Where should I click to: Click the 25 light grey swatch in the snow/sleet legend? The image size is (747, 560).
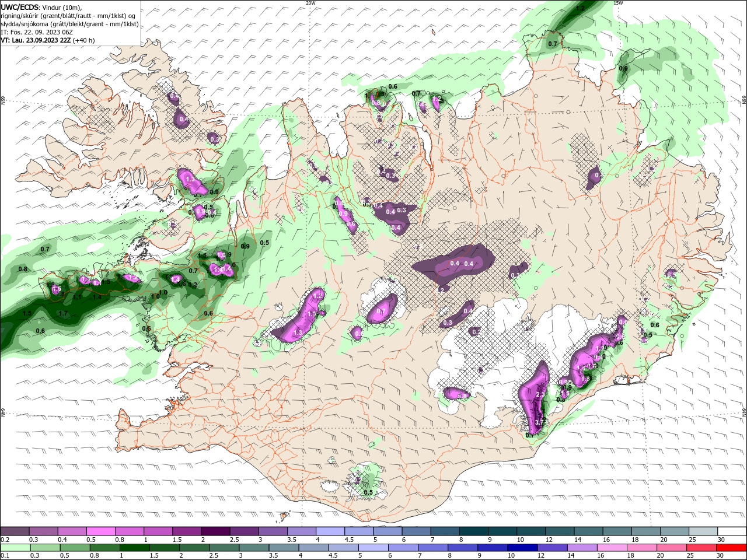(x=703, y=531)
